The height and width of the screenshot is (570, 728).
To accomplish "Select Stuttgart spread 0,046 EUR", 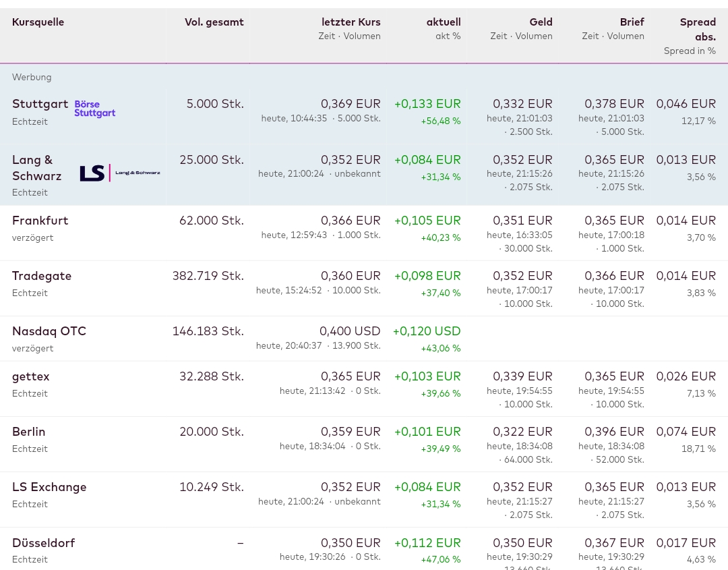I will tap(686, 104).
